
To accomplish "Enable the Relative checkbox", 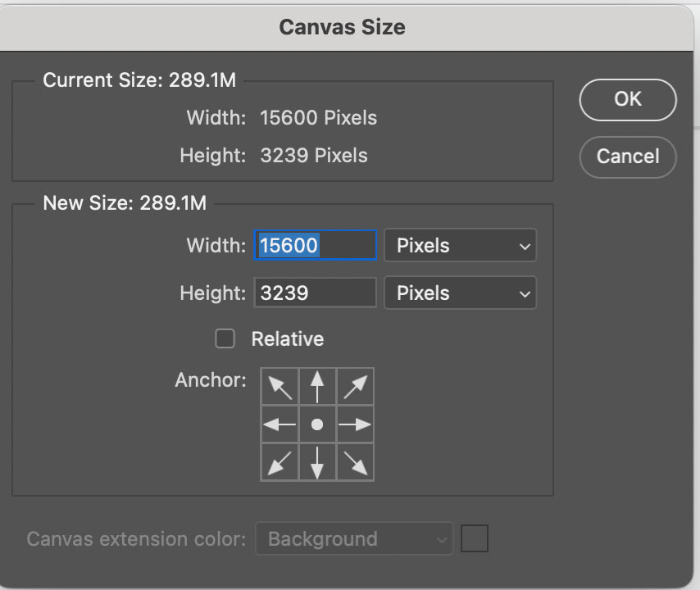I will [x=225, y=338].
